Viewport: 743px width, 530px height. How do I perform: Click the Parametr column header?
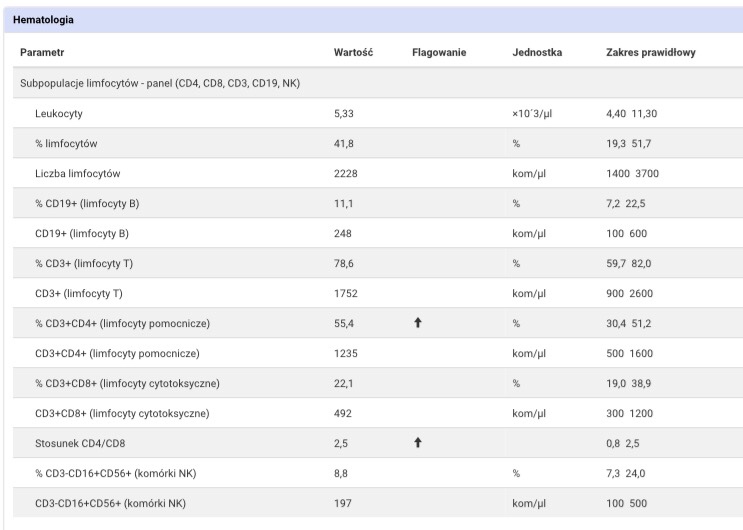coord(42,52)
